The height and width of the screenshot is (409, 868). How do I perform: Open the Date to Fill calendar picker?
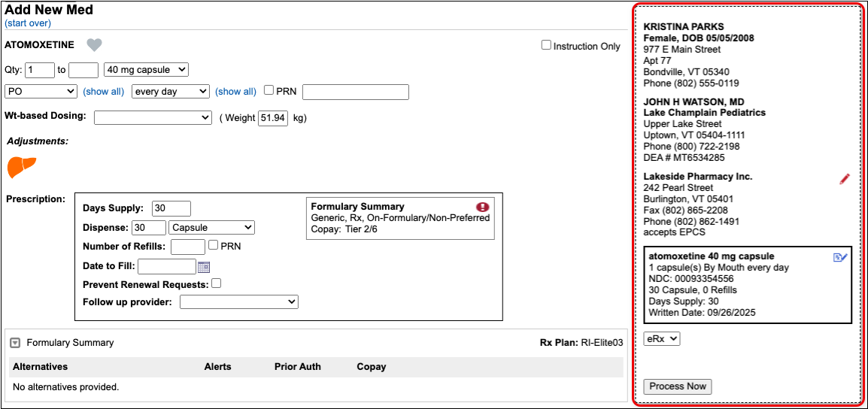[204, 266]
